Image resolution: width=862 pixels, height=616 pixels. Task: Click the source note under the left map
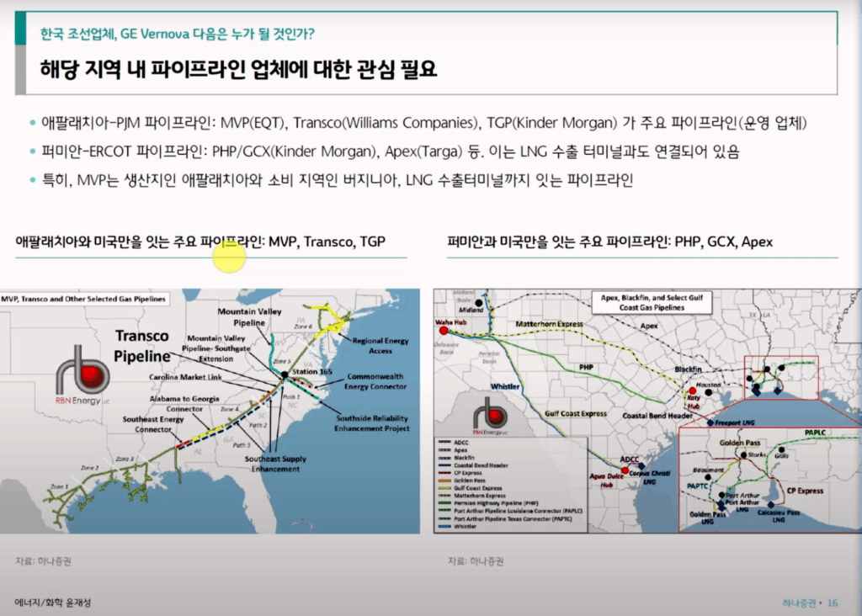click(x=44, y=561)
